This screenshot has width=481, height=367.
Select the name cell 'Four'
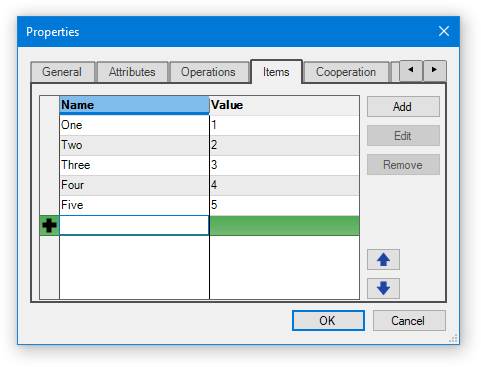click(x=134, y=185)
